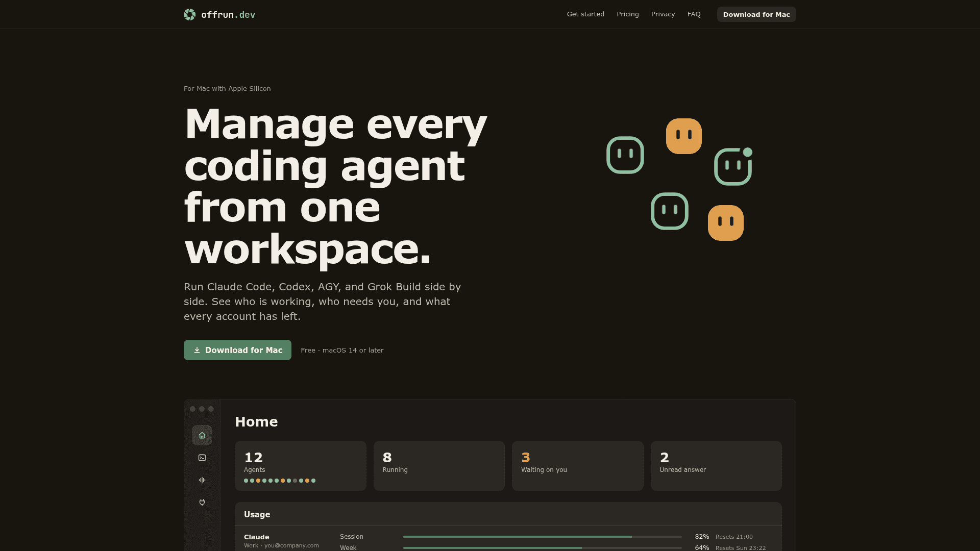Select the 12 Agents stat card

[301, 466]
